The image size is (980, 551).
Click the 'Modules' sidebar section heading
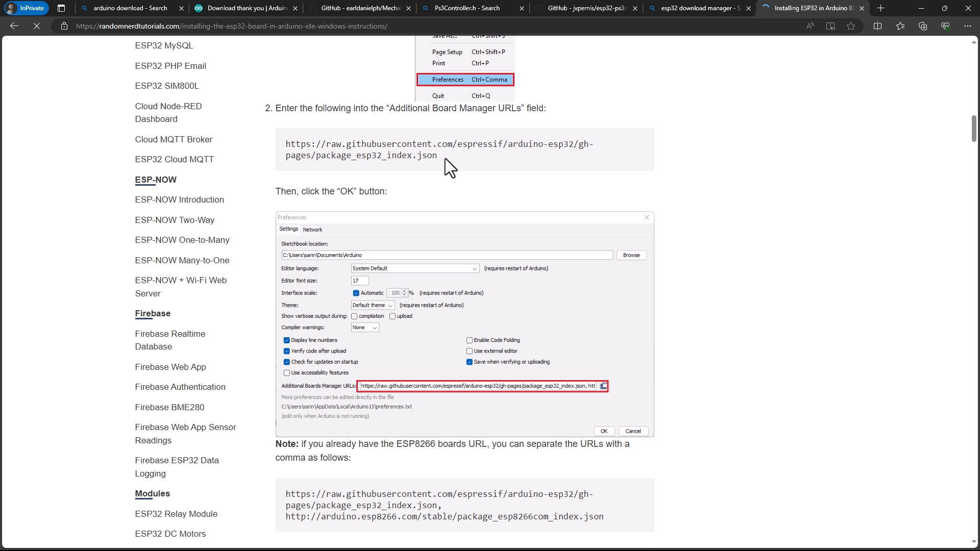(152, 493)
